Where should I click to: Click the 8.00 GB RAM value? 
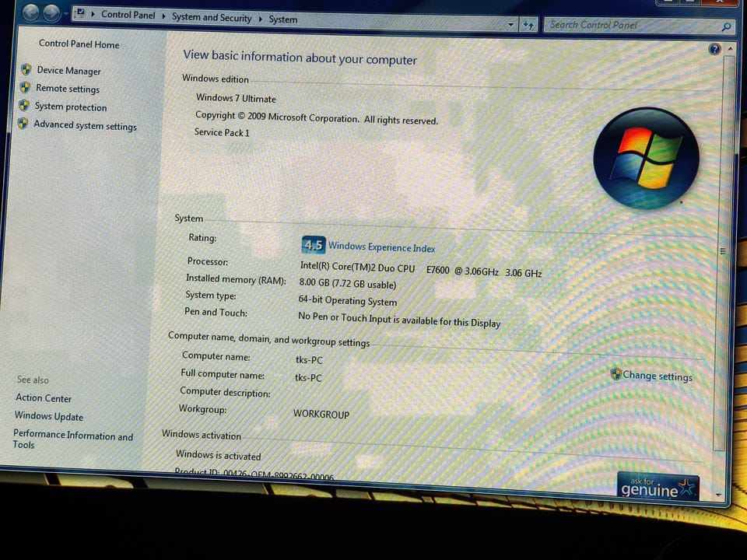tap(347, 283)
